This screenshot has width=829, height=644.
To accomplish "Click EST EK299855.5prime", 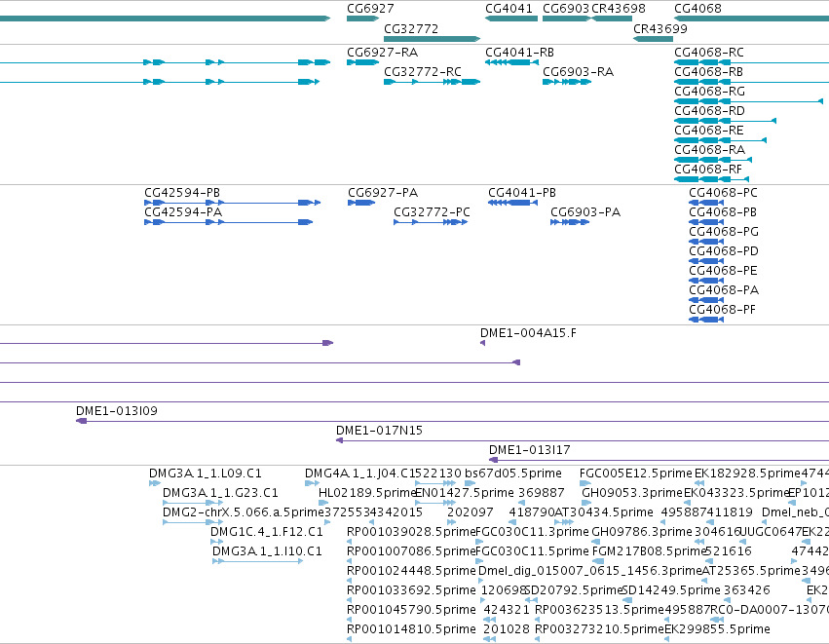I will (666, 639).
